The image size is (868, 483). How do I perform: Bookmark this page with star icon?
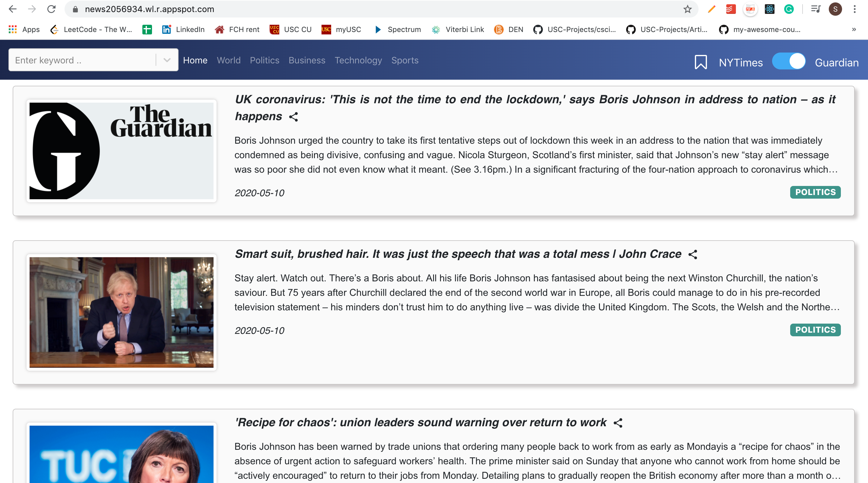(687, 9)
